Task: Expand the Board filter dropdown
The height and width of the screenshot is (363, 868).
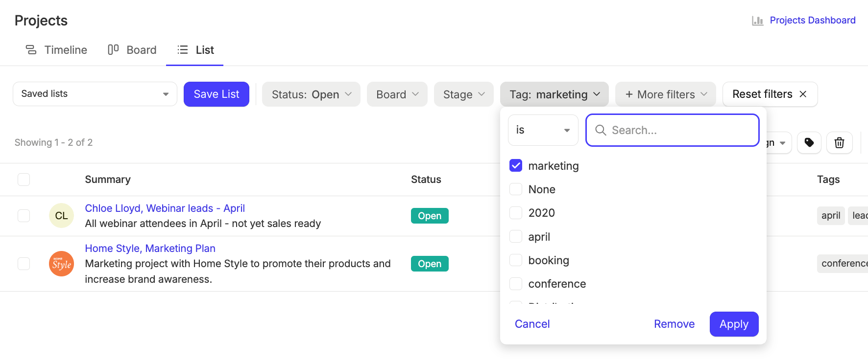Action: [397, 94]
